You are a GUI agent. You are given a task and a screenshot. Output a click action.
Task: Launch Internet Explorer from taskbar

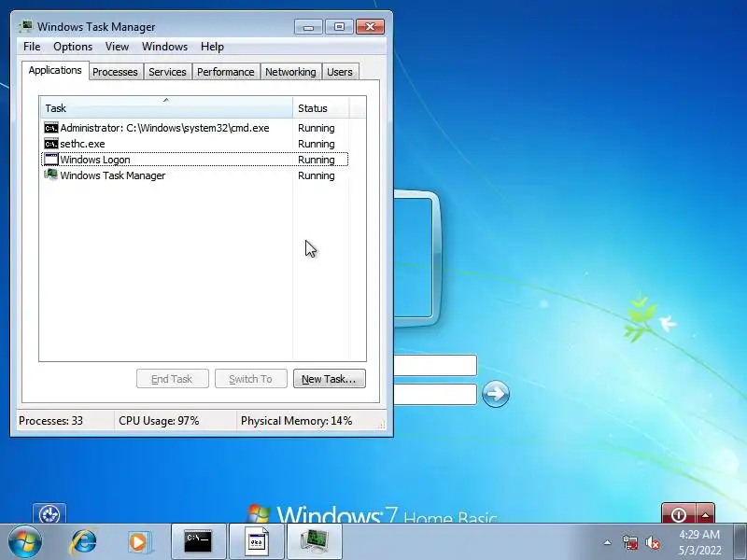pyautogui.click(x=84, y=542)
